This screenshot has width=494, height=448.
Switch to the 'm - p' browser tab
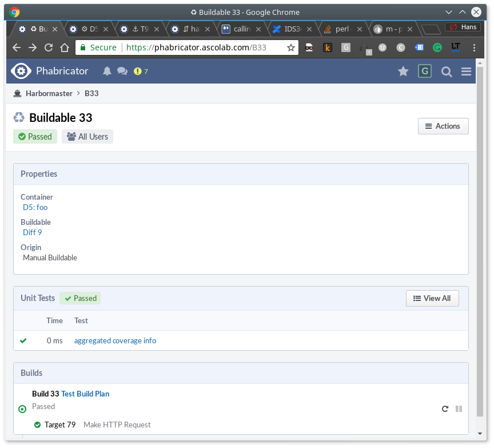tap(393, 29)
